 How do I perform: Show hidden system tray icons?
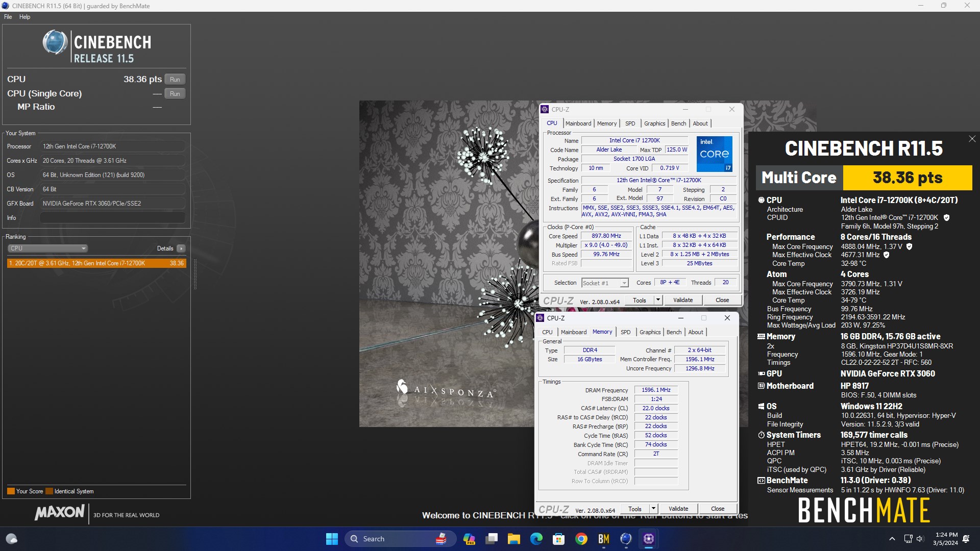892,539
